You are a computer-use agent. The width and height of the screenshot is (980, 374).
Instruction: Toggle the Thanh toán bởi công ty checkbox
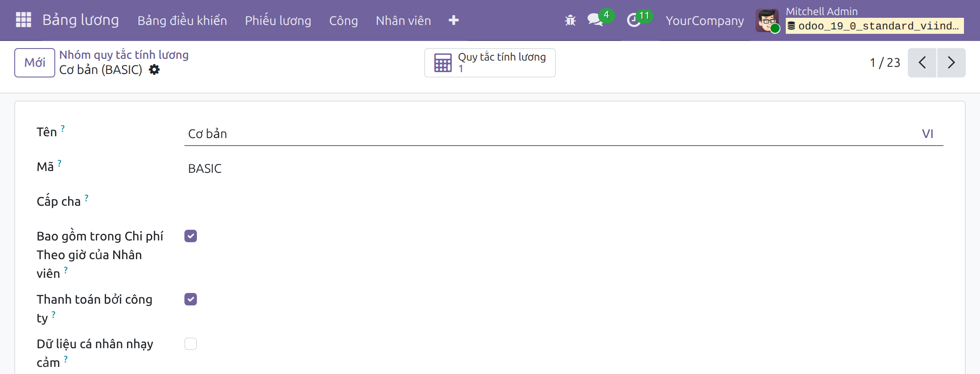(x=191, y=299)
